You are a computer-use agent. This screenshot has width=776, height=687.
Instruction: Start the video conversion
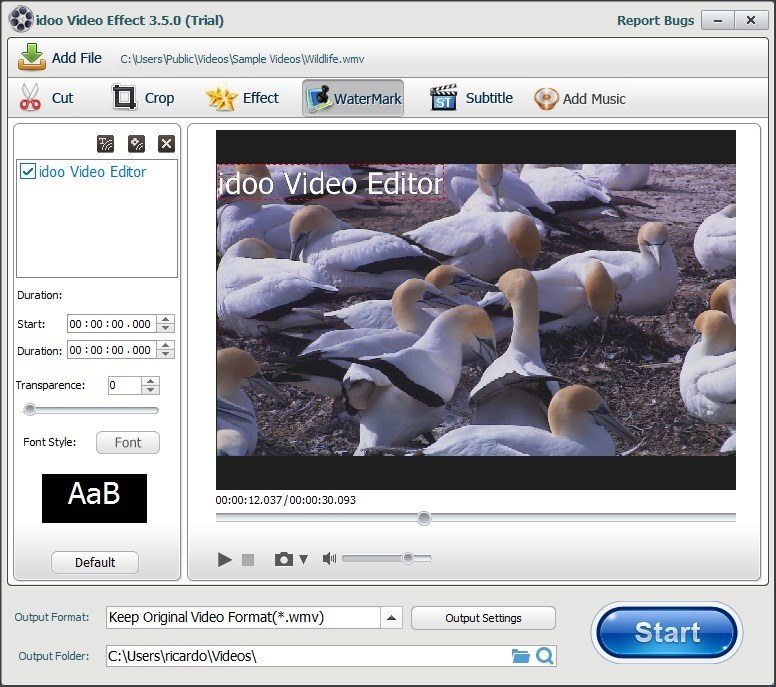tap(667, 633)
